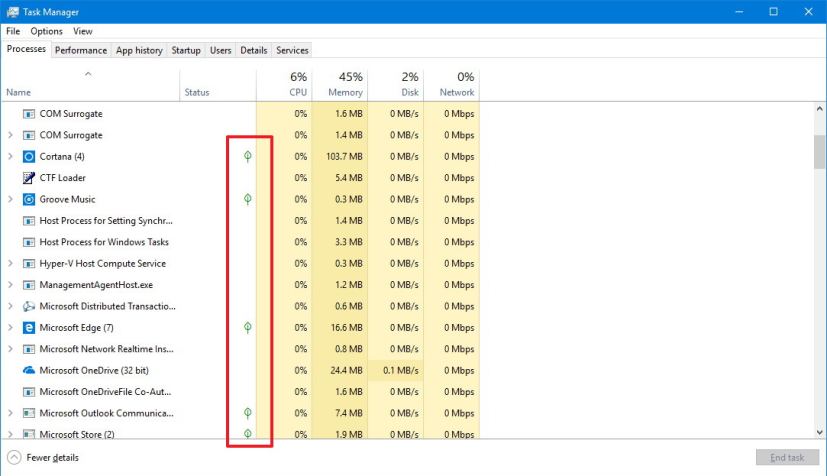Screen dimensions: 827x476
Task: Click the ManagementAgentHost.exe icon
Action: (x=29, y=285)
